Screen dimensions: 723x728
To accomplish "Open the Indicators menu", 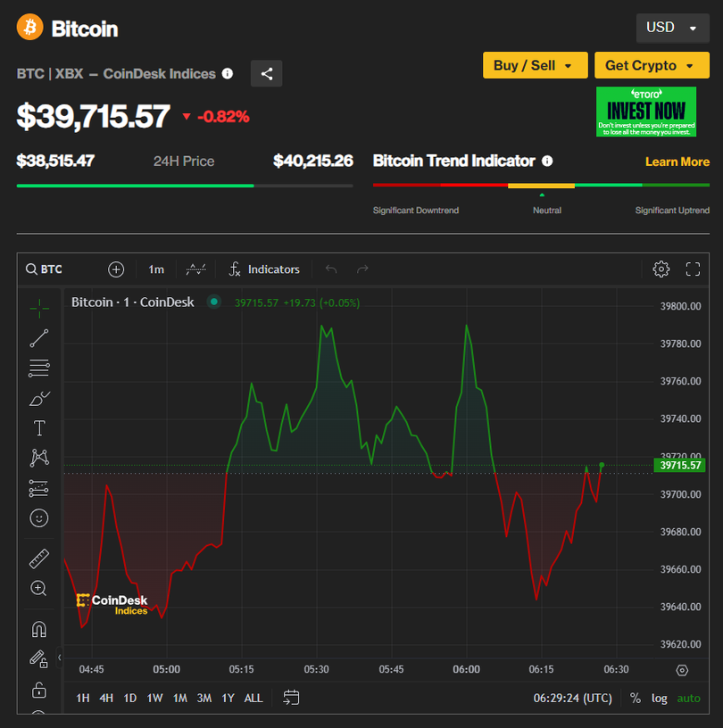I will pyautogui.click(x=264, y=269).
